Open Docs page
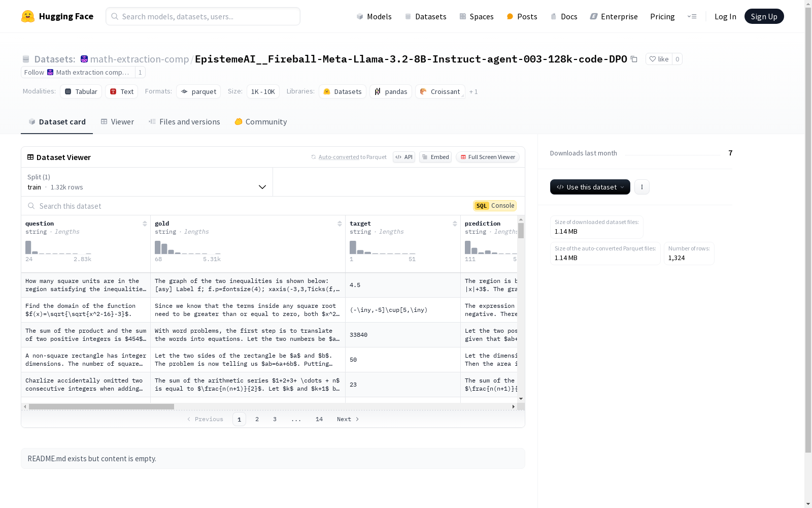Image resolution: width=812 pixels, height=508 pixels. (x=564, y=16)
